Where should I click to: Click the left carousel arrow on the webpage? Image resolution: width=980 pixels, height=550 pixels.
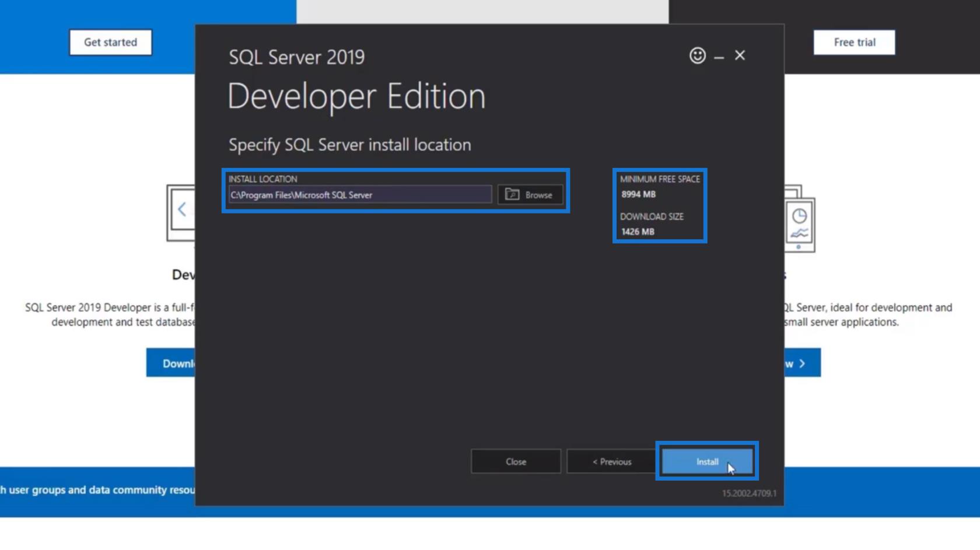[x=182, y=209]
